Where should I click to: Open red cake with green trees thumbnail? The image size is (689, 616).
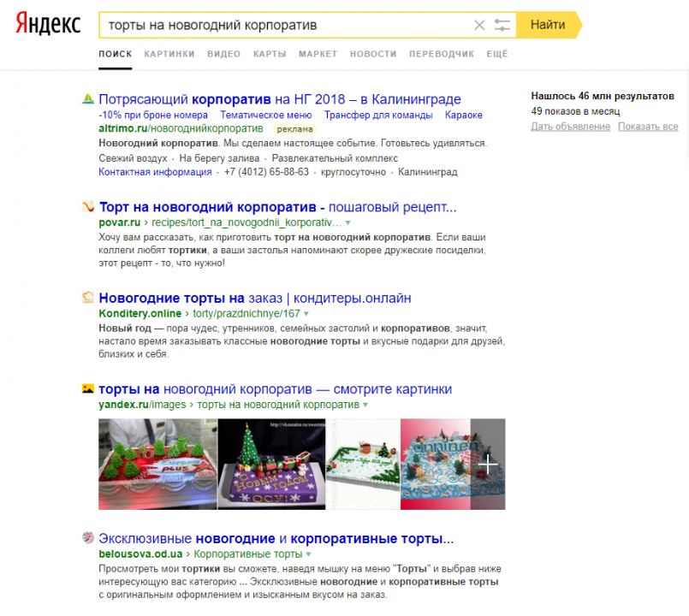(157, 464)
